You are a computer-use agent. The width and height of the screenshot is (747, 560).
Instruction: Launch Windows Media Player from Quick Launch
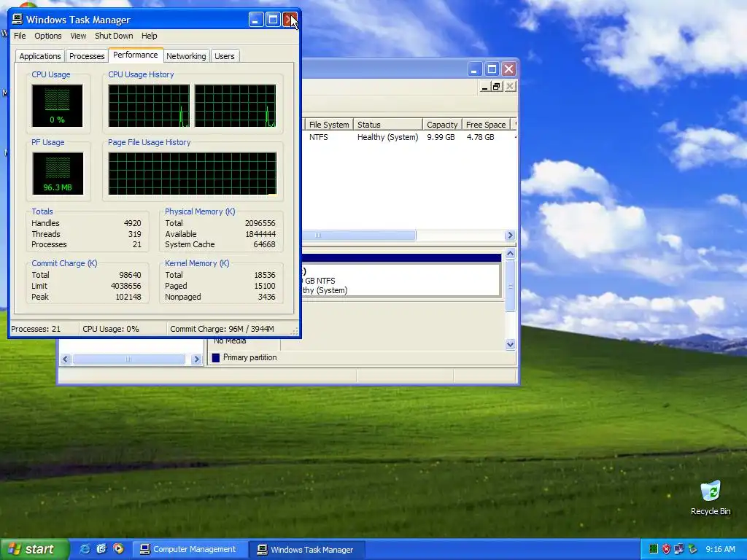click(x=118, y=549)
